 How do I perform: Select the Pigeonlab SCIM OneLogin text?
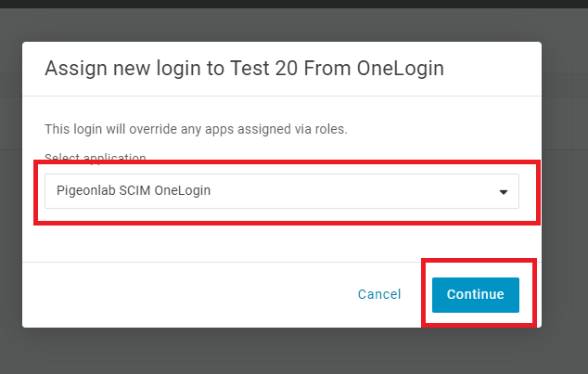click(x=134, y=190)
